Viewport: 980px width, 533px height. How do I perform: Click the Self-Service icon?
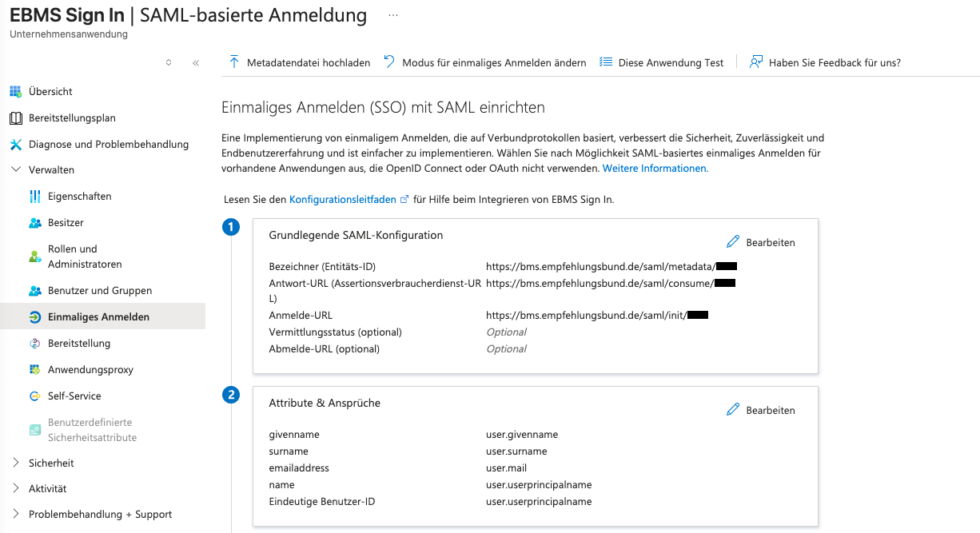35,396
